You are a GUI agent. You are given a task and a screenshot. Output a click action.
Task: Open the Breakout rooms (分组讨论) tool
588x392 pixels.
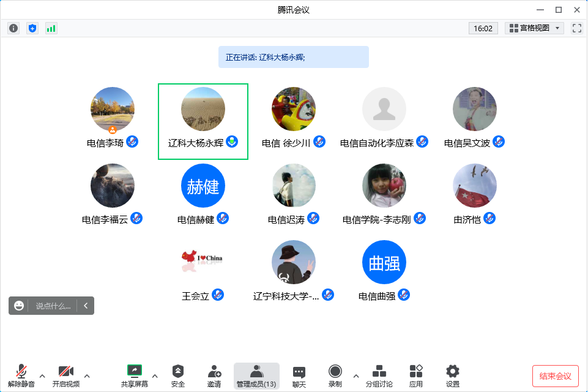pos(379,375)
